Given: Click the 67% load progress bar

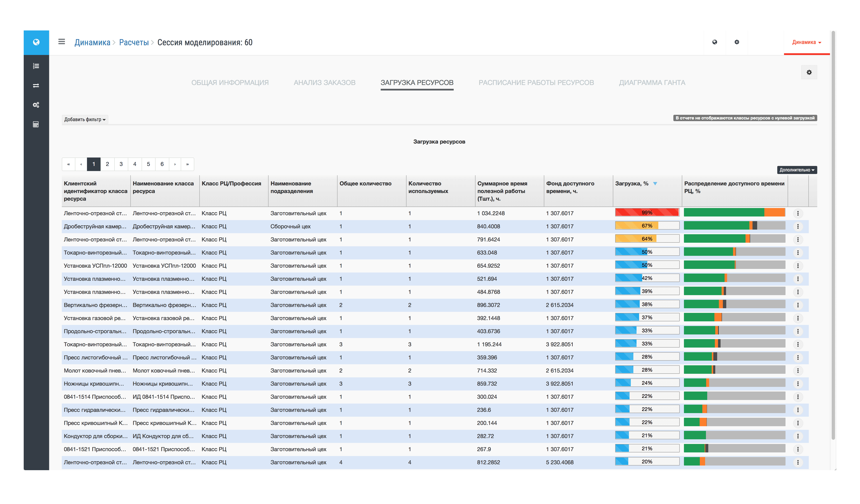Looking at the screenshot, I should pos(647,226).
